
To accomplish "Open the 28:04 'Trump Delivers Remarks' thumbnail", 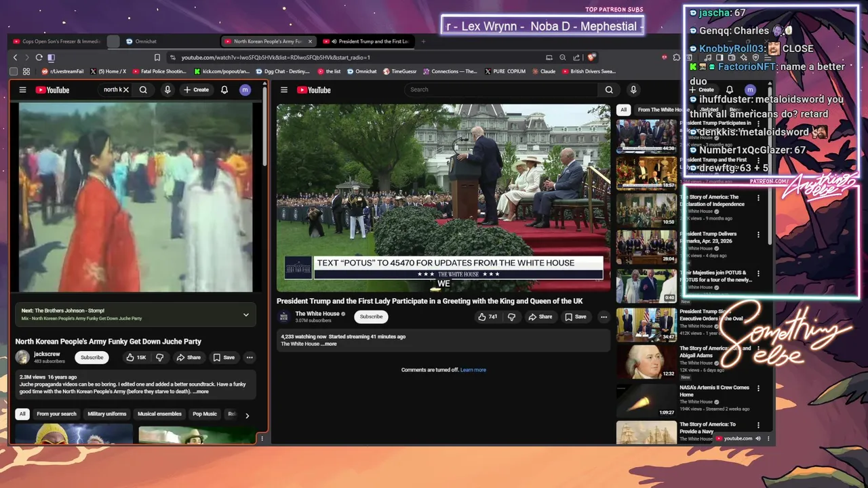I will click(x=646, y=247).
